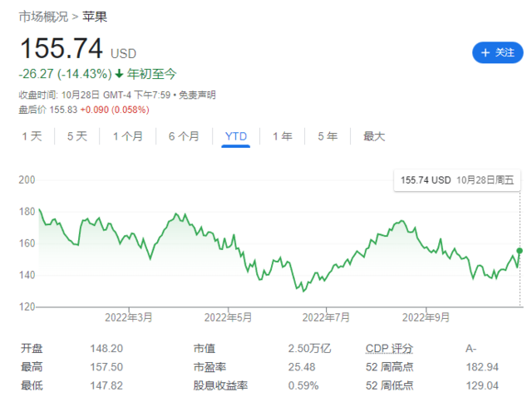Click the CDP rating value A-

[471, 349]
